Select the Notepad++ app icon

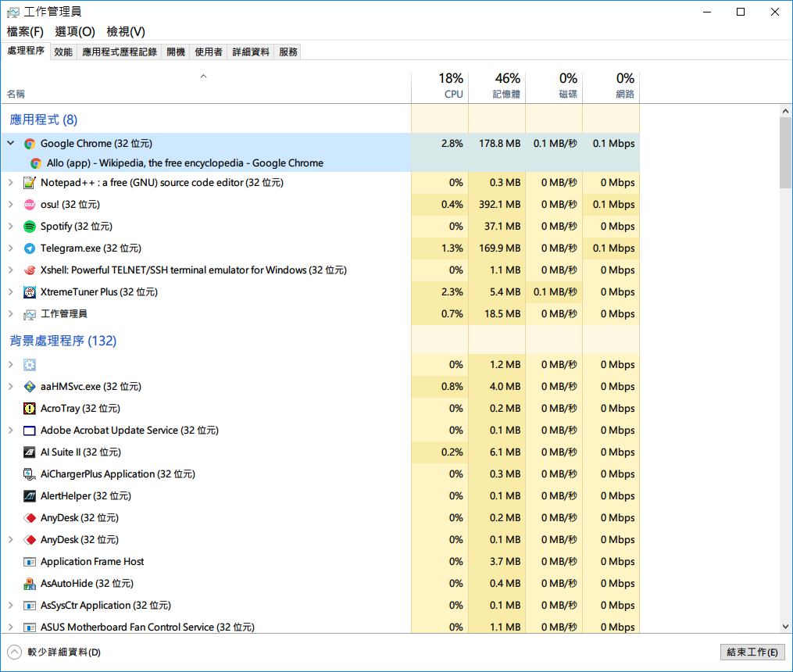30,183
